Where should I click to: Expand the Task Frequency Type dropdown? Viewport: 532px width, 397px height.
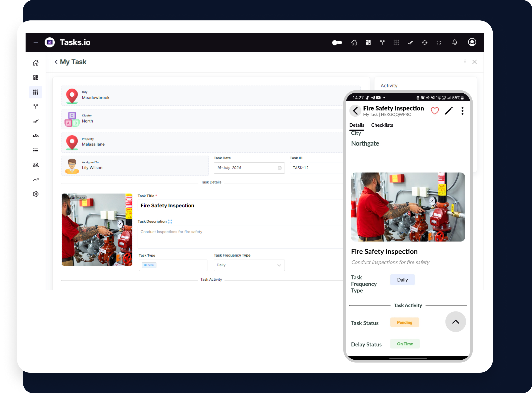pos(249,265)
